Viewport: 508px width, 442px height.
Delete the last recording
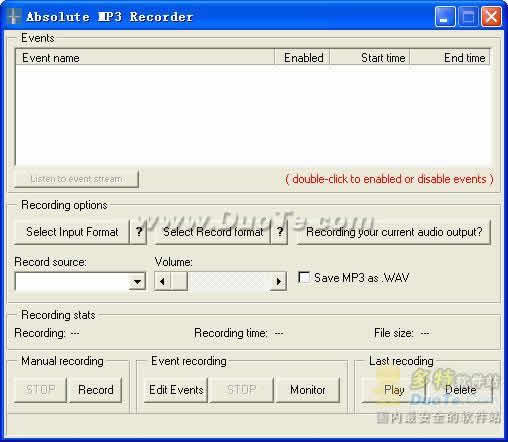pyautogui.click(x=460, y=390)
